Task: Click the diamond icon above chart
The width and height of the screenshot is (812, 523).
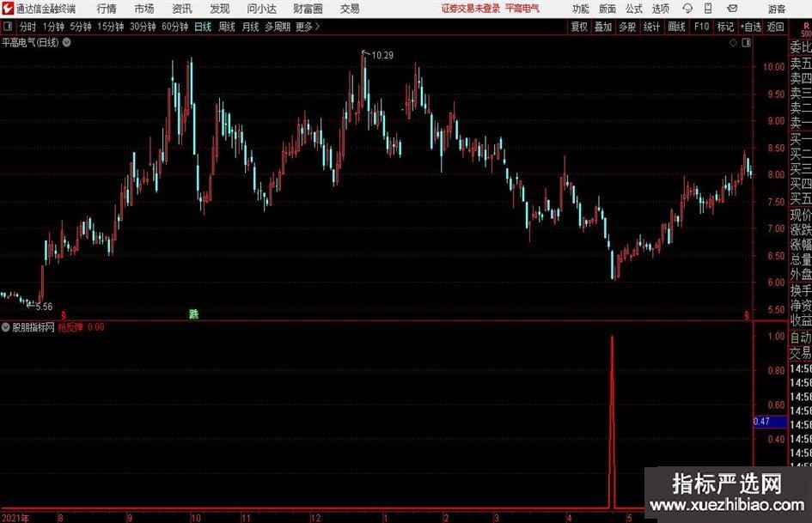Action: click(733, 43)
